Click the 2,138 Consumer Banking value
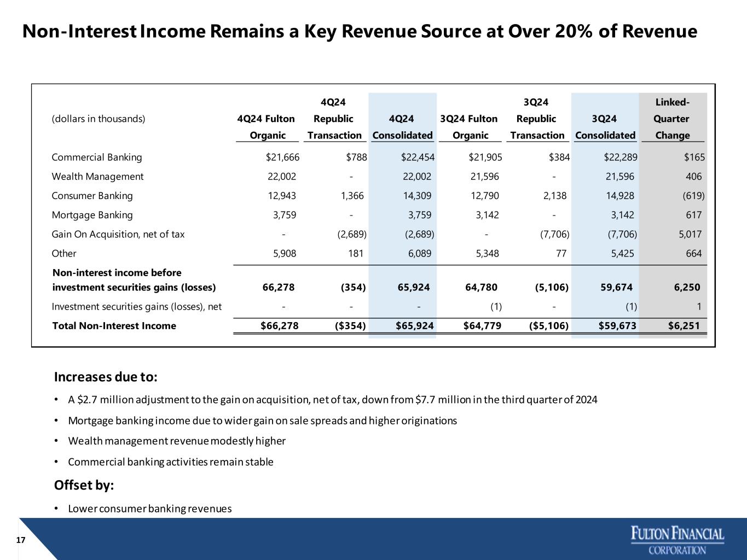747x560 pixels. point(555,196)
